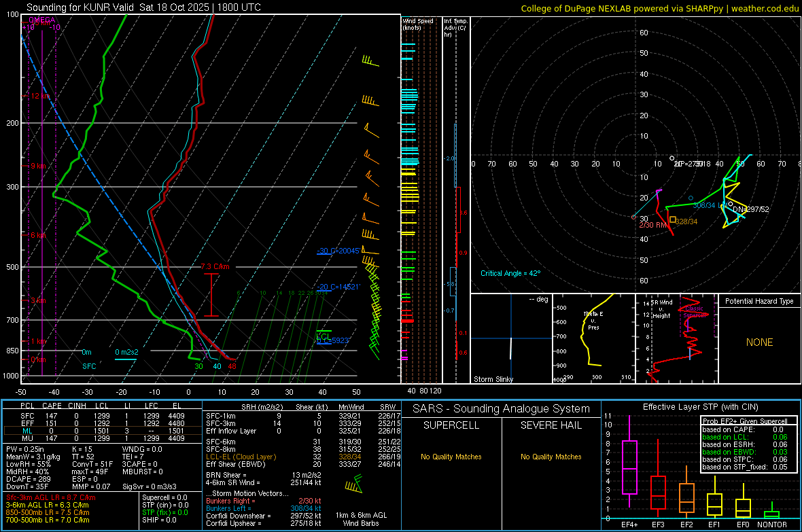Click the DCAPE = 289 value

[28, 479]
